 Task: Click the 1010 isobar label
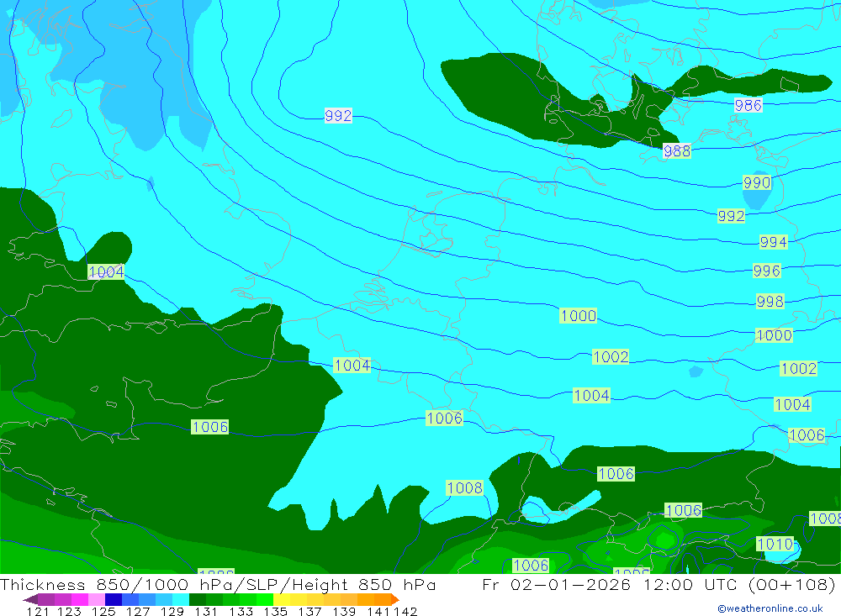click(775, 545)
